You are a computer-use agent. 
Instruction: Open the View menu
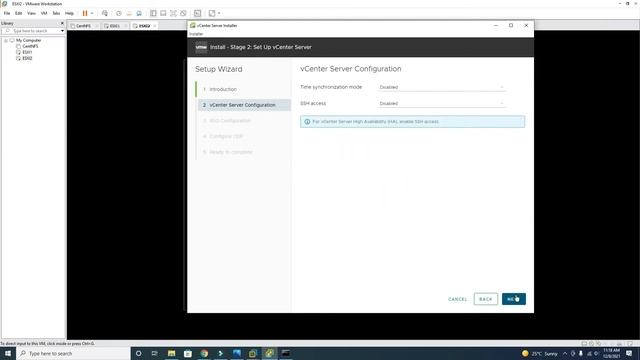pos(31,13)
